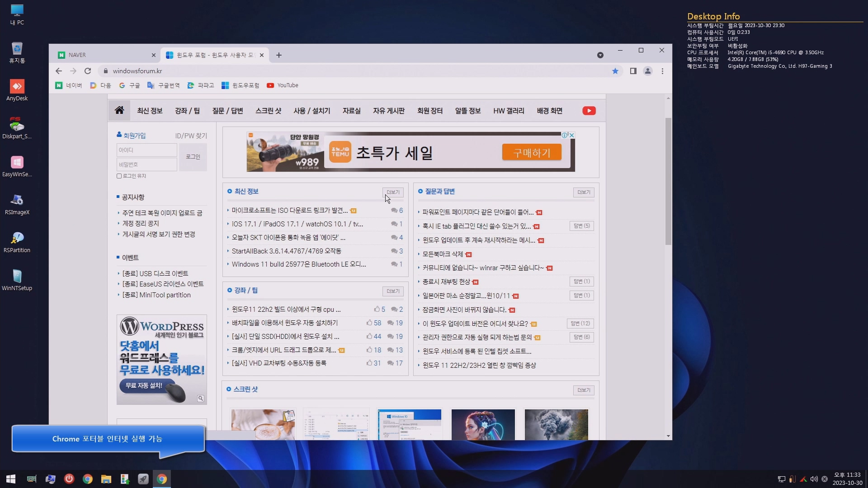Open StartAllBack 3.6.14.4767/4769 post
Viewport: 868px width, 488px height.
pos(286,251)
